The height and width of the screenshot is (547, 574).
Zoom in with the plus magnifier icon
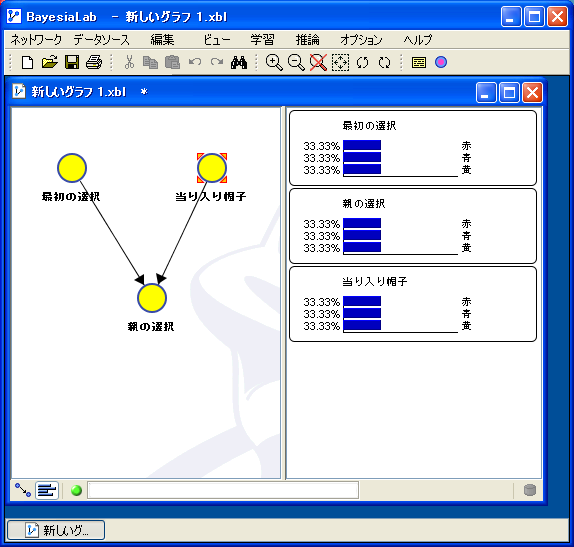coord(274,62)
